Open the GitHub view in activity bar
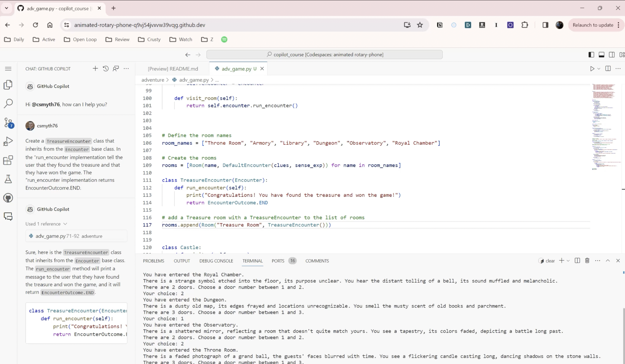 pyautogui.click(x=8, y=198)
